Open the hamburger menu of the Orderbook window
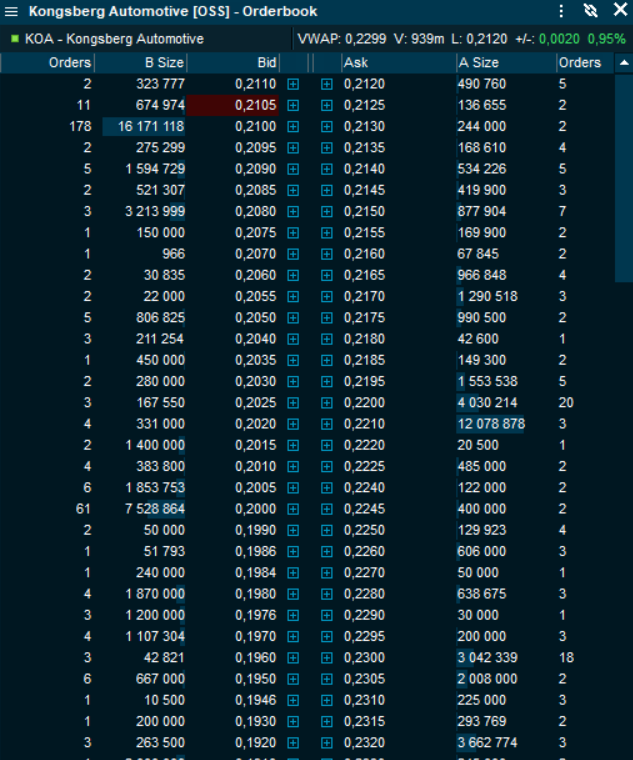 [x=11, y=11]
